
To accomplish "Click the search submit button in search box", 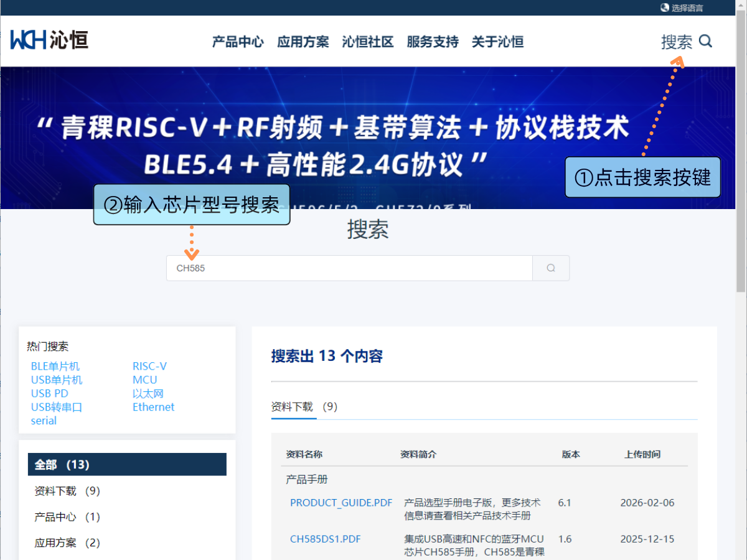I will (x=551, y=268).
